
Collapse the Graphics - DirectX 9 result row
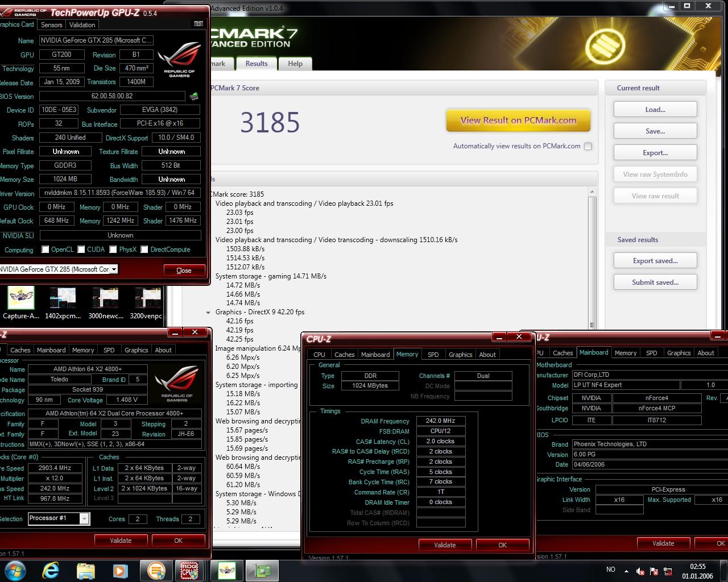[208, 312]
